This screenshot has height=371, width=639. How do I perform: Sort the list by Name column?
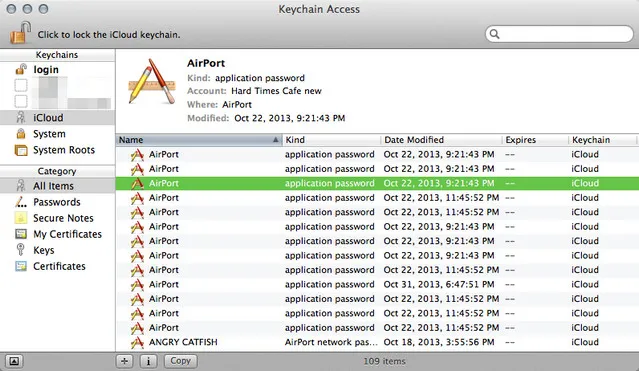(199, 140)
